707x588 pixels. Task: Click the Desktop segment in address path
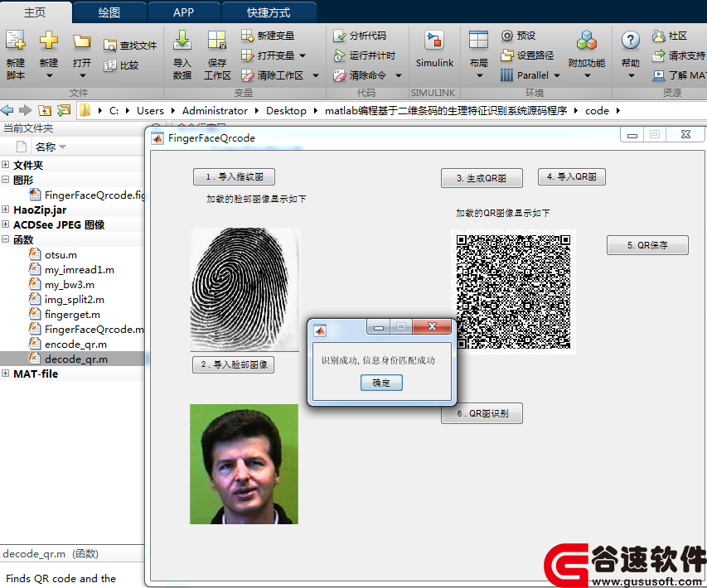pos(286,111)
